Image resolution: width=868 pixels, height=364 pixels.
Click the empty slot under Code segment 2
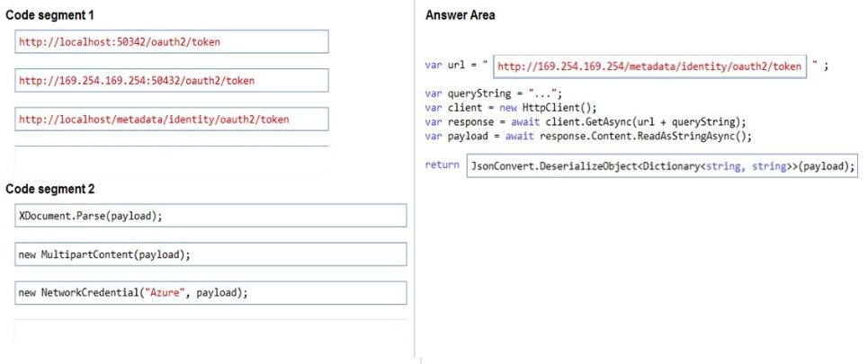click(x=210, y=333)
